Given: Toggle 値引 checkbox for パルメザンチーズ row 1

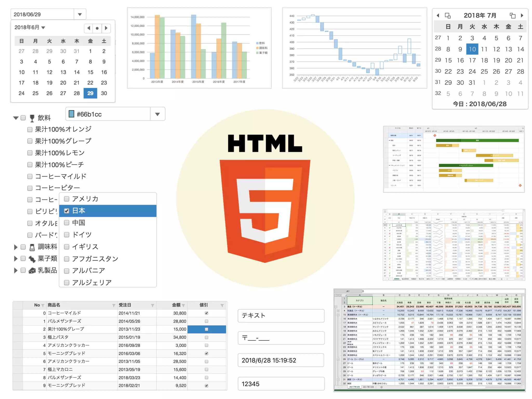Looking at the screenshot, I should point(207,321).
